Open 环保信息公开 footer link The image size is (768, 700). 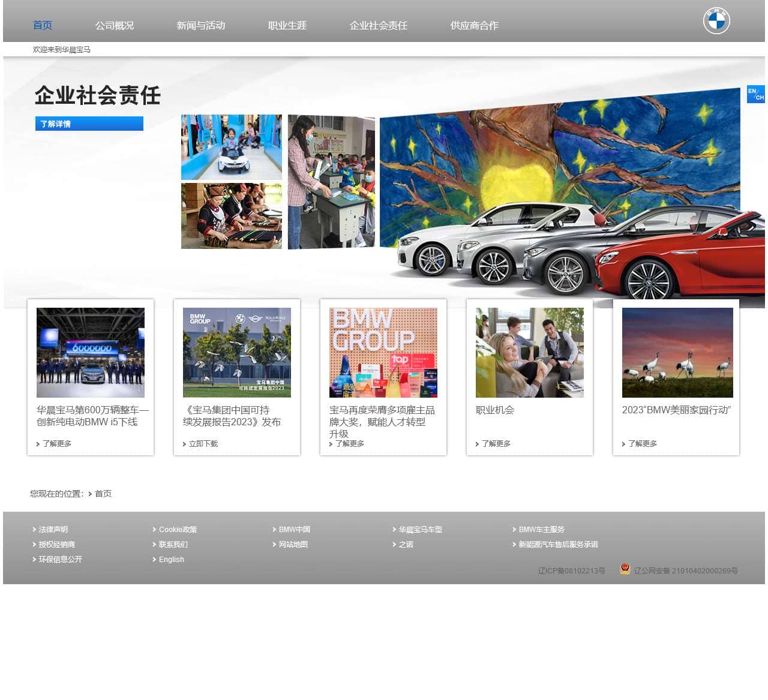(x=61, y=560)
